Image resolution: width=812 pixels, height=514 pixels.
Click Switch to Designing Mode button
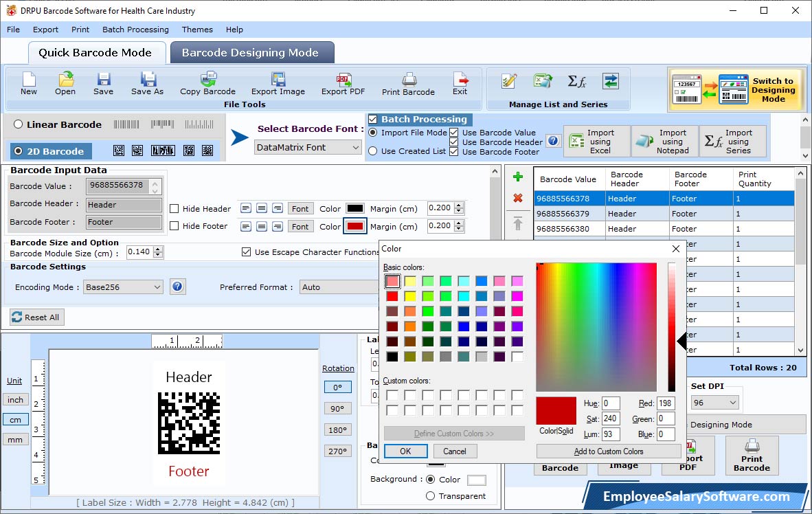pyautogui.click(x=735, y=89)
